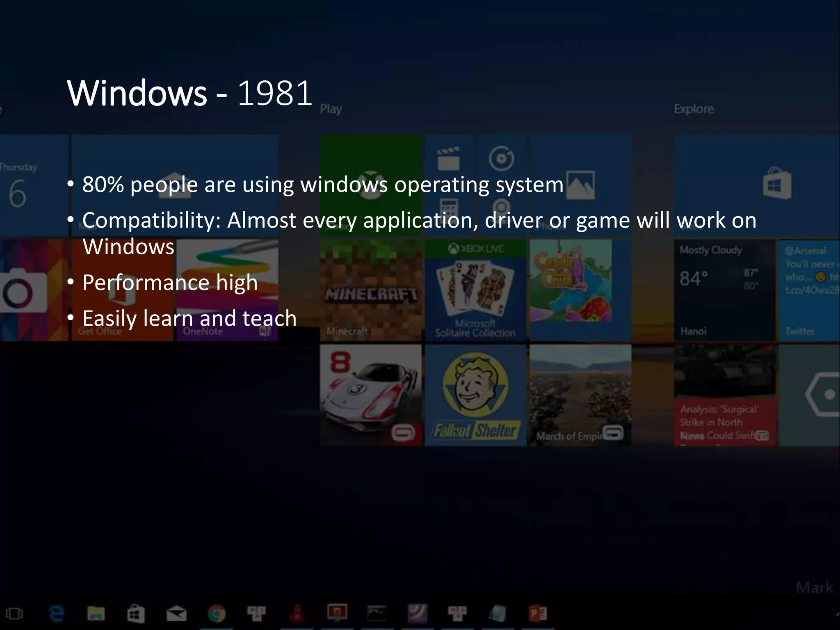This screenshot has width=840, height=630.
Task: Open the Asphalt 8 racing car tile
Action: [371, 395]
